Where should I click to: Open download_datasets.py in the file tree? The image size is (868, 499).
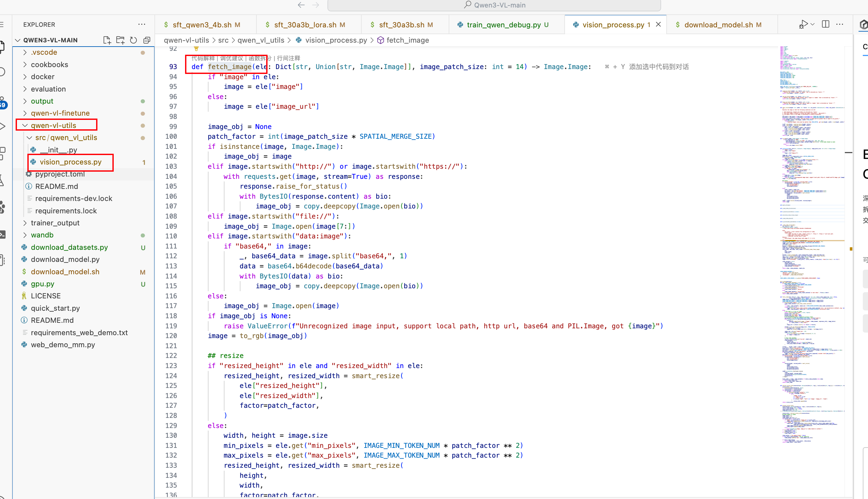coord(69,247)
